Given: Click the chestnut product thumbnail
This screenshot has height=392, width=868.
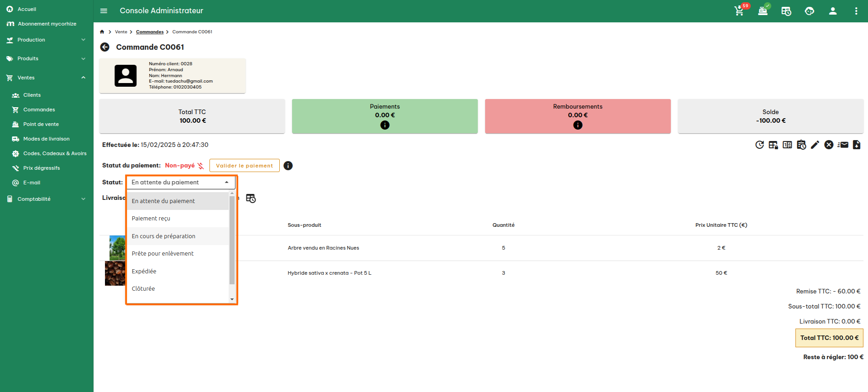Looking at the screenshot, I should point(115,273).
